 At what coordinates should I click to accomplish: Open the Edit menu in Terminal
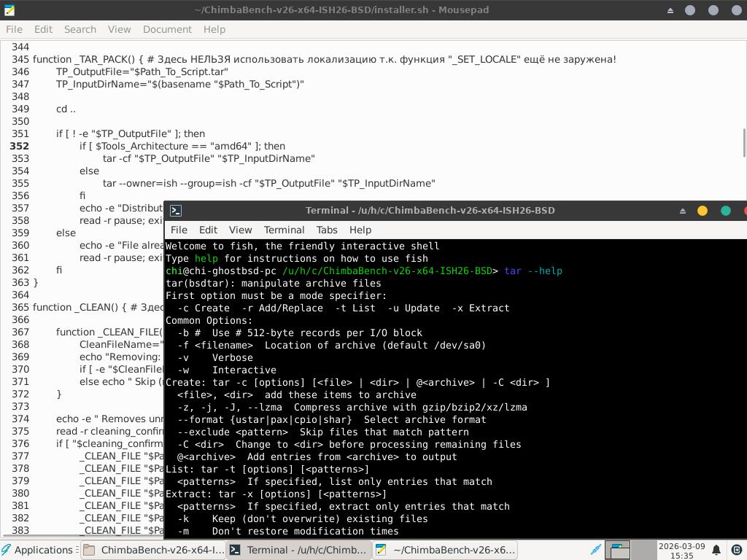(208, 230)
